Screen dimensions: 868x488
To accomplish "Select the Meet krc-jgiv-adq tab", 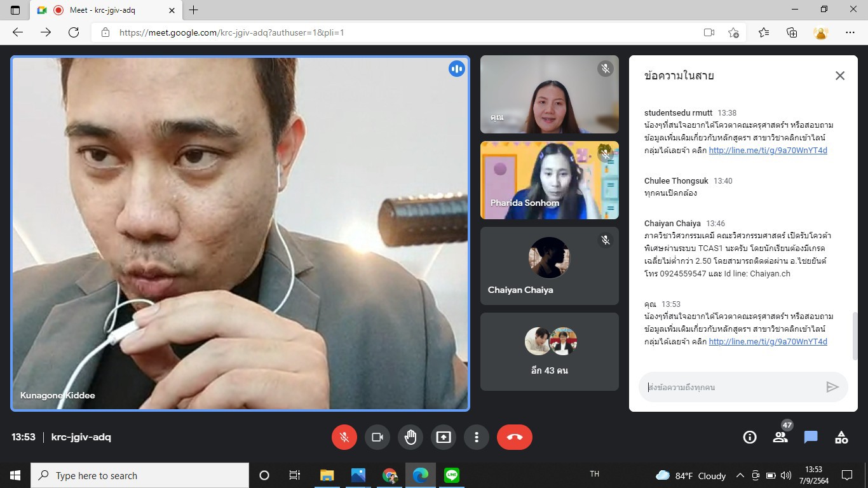I will (106, 10).
